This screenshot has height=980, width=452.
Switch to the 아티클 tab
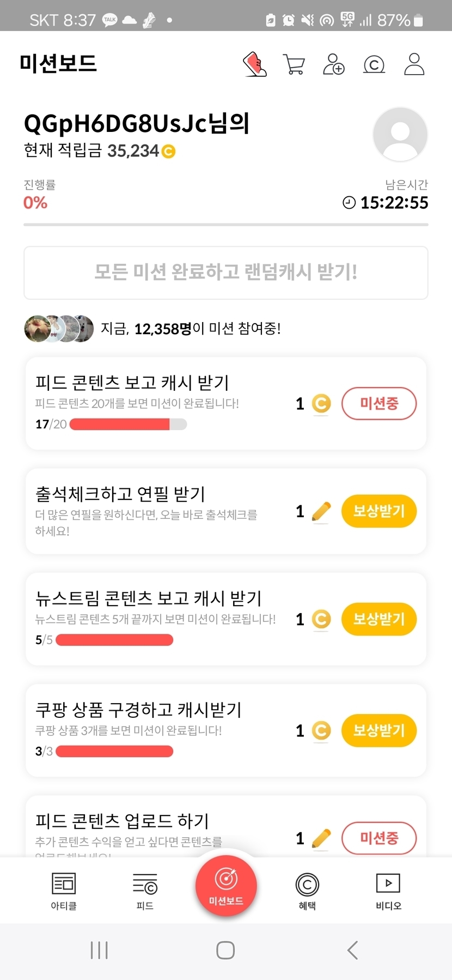(x=64, y=891)
